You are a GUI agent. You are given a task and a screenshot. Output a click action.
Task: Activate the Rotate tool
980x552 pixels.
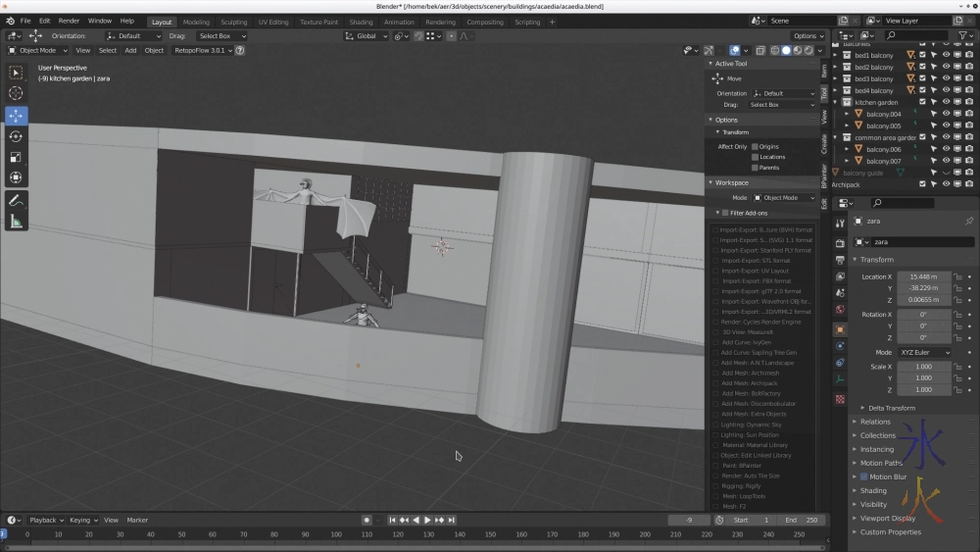(16, 136)
